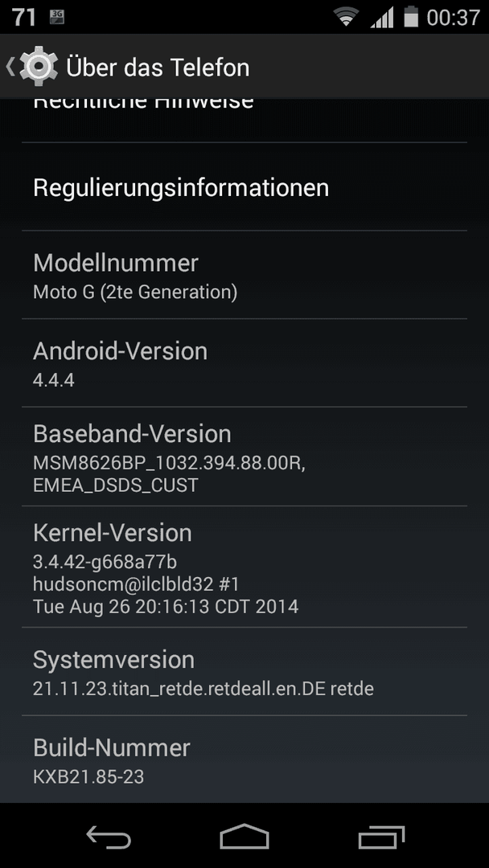Tap the 71 battery percentage notification
This screenshot has width=489, height=868.
click(24, 17)
